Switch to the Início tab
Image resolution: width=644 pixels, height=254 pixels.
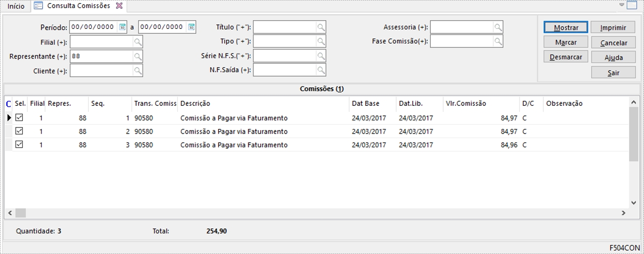click(16, 7)
